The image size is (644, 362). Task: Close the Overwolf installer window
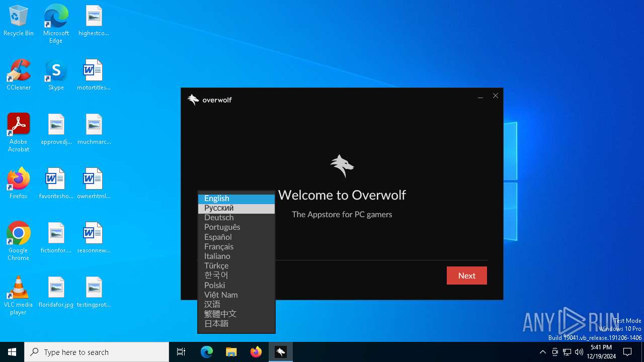pyautogui.click(x=496, y=96)
